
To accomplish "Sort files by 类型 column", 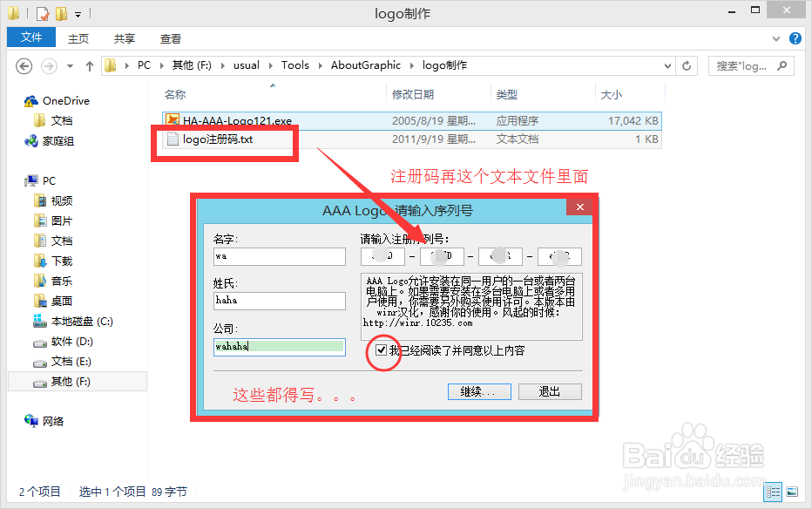I will coord(506,95).
